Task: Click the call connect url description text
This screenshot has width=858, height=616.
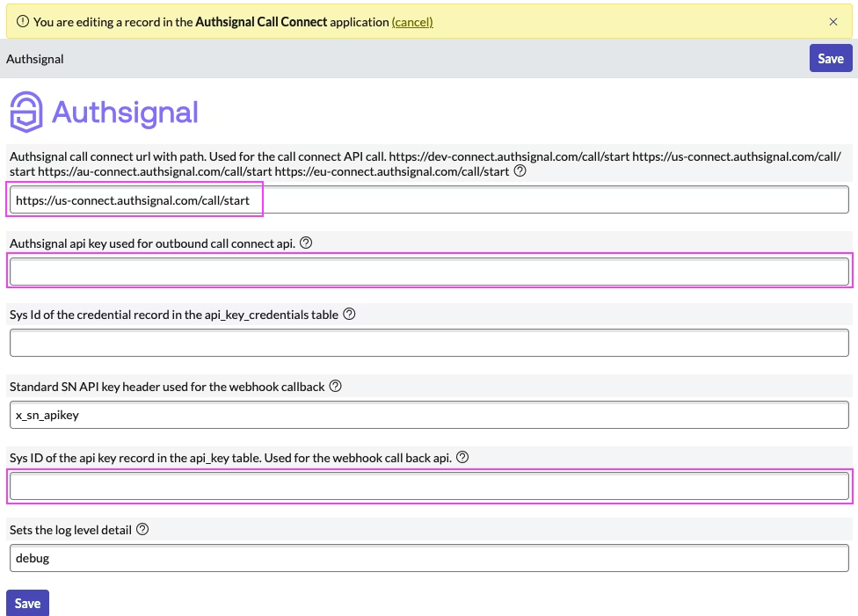Action: 425,163
